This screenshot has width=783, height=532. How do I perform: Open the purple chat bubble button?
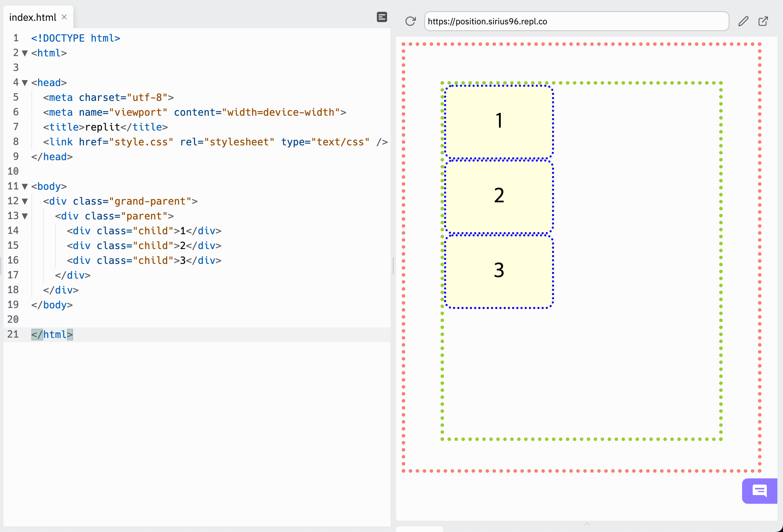760,491
